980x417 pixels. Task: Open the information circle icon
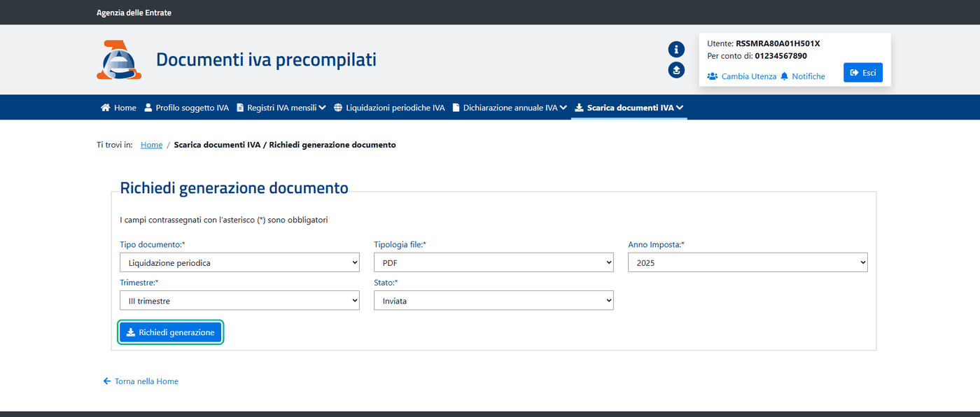pyautogui.click(x=676, y=49)
